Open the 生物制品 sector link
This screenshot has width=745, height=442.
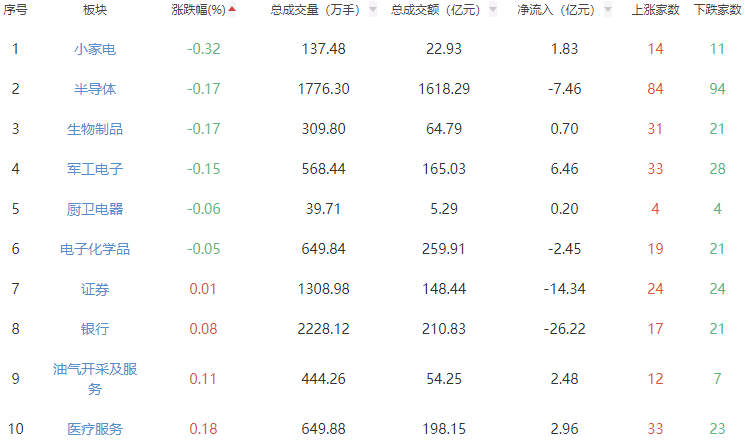[x=95, y=129]
